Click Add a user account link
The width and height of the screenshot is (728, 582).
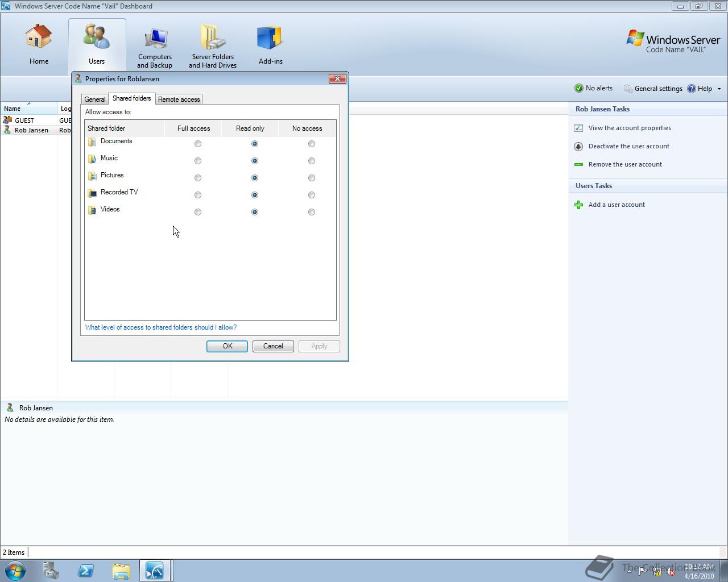pyautogui.click(x=617, y=205)
